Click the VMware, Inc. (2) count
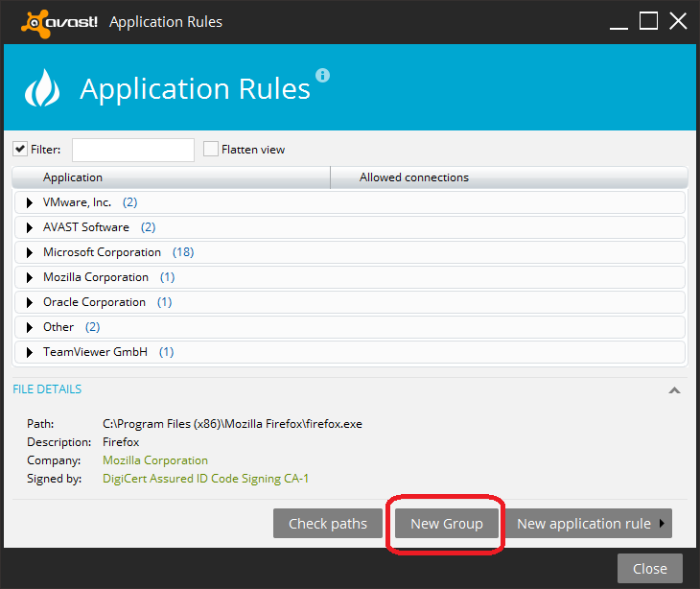Viewport: 700px width, 589px height. (129, 202)
